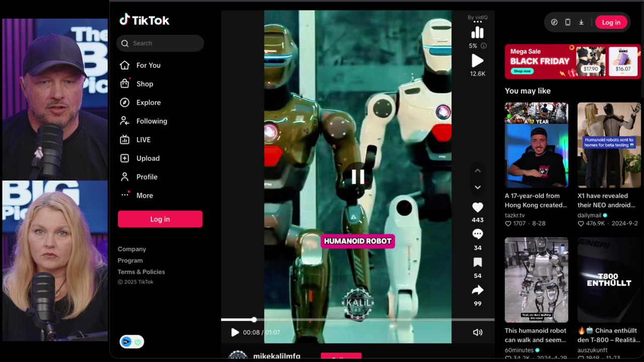
Task: Click the 'You may like' heading
Action: [x=528, y=91]
